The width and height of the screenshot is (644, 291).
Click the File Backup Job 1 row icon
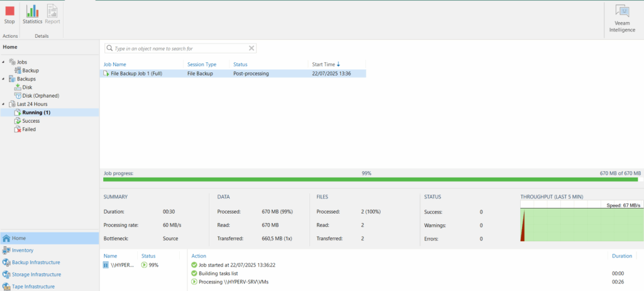[107, 74]
